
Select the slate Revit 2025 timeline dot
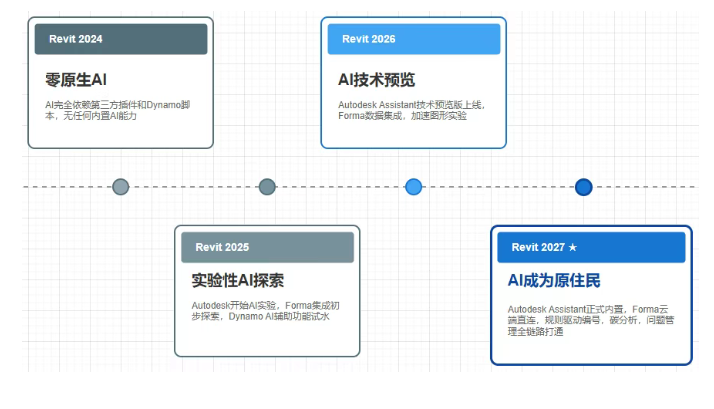pos(267,187)
